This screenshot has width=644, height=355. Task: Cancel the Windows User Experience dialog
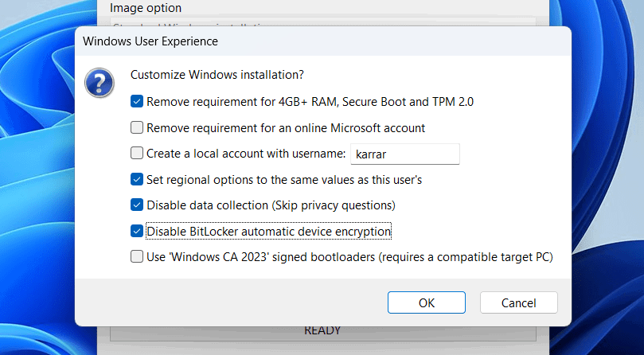(518, 302)
